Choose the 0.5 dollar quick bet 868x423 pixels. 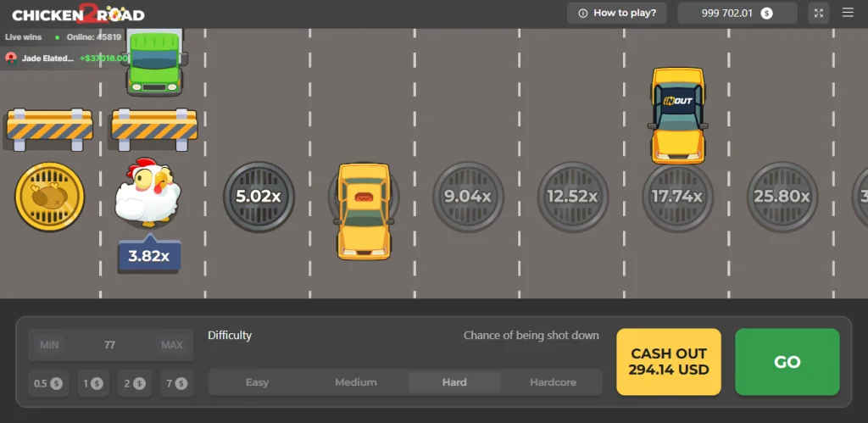[48, 383]
